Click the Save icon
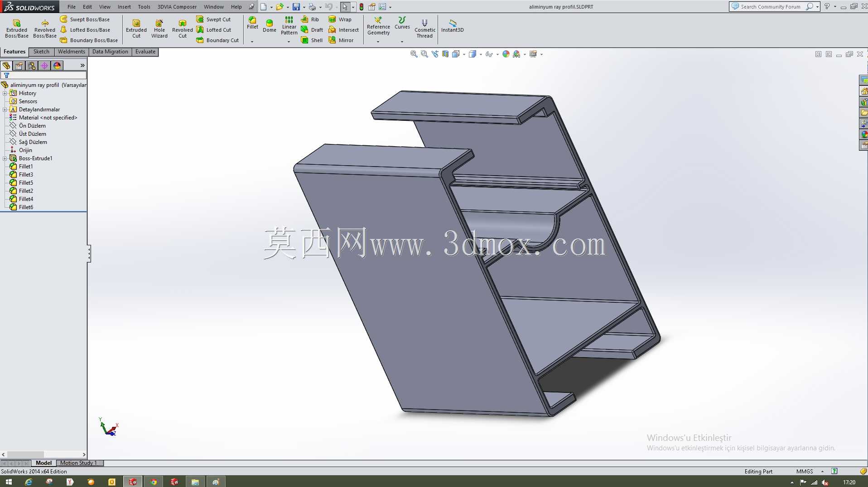Viewport: 868px width, 487px height. 296,7
